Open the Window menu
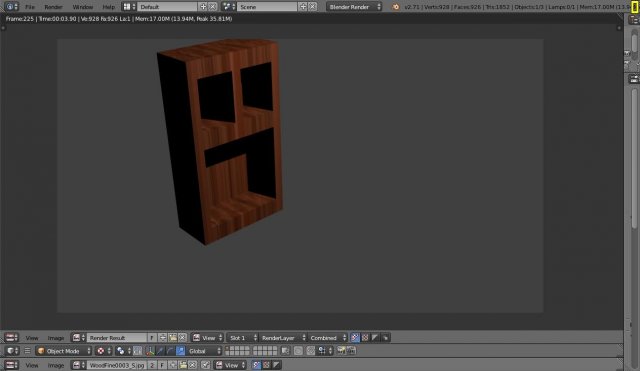 point(83,7)
